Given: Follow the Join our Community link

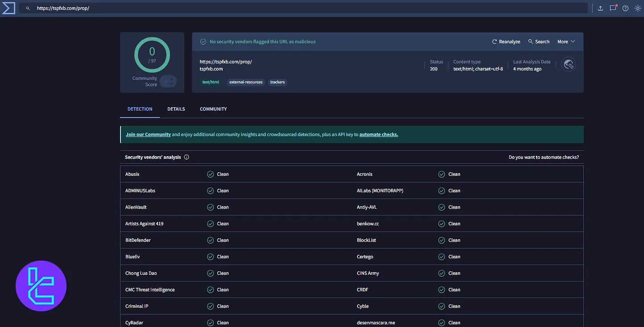Looking at the screenshot, I should click(148, 134).
